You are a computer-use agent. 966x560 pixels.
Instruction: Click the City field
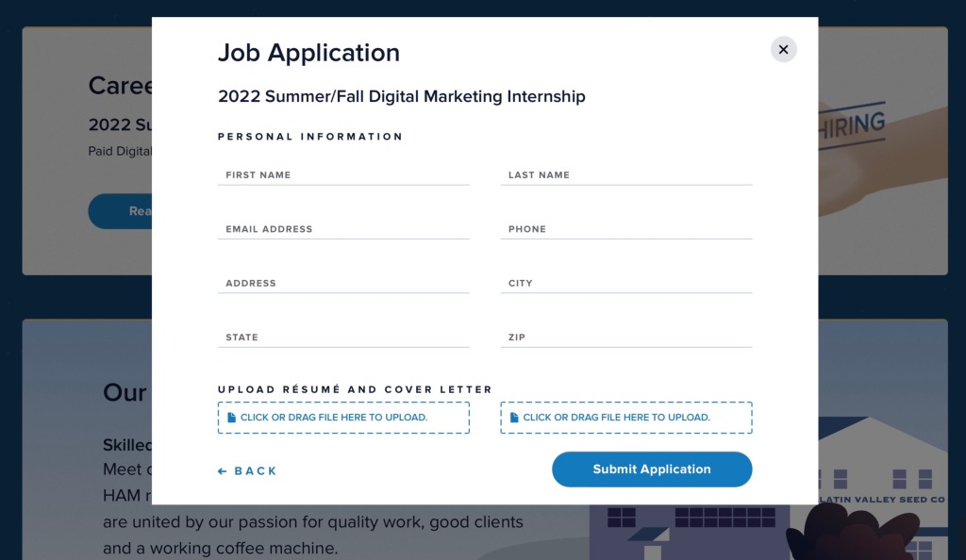[626, 283]
